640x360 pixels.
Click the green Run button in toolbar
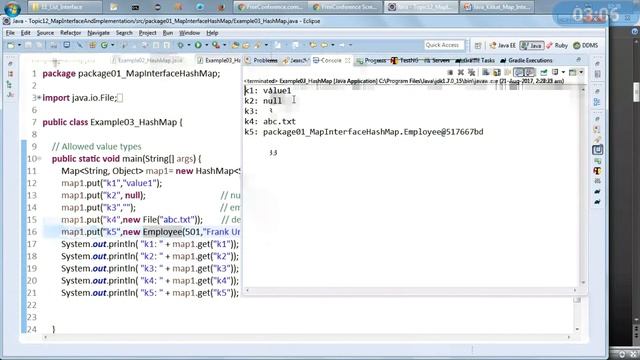pos(198,45)
